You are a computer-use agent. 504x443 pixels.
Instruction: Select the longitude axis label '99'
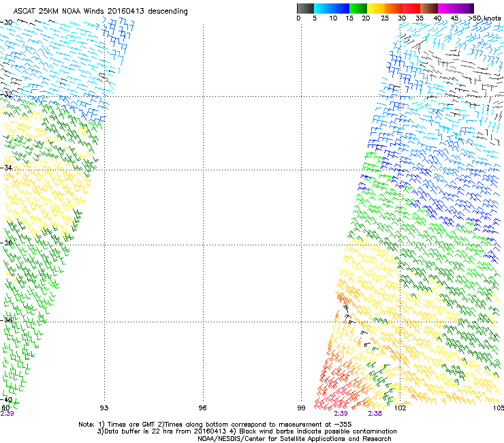301,408
